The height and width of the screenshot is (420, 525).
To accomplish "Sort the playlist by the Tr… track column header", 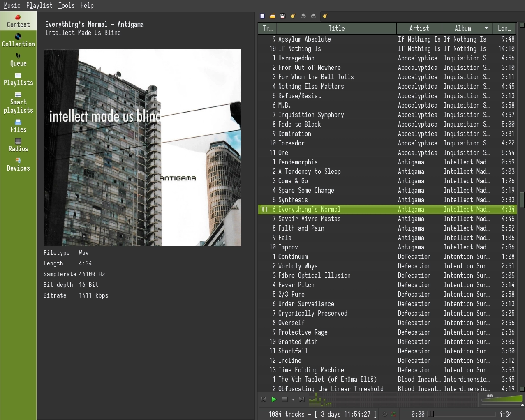I will pos(268,28).
